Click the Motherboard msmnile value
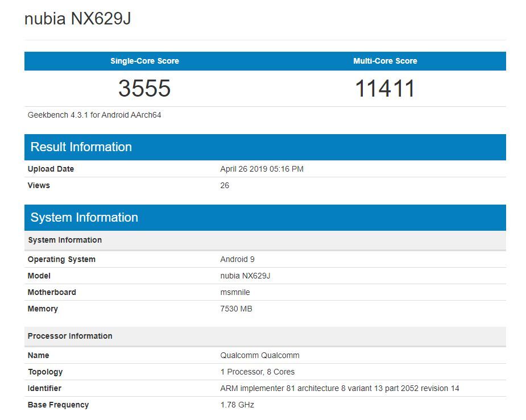 [x=234, y=292]
